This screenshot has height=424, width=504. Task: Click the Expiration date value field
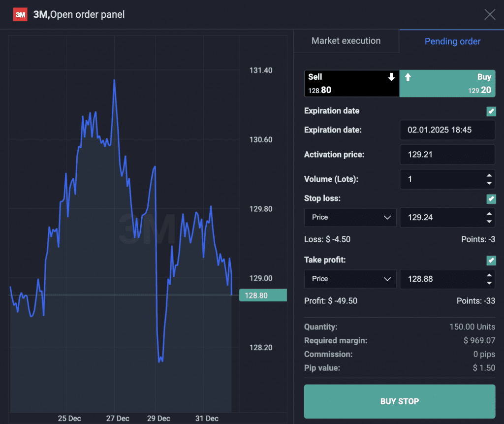[x=447, y=130]
